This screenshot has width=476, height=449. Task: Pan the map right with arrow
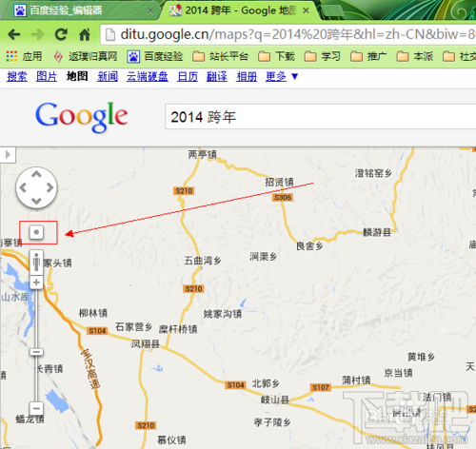point(50,187)
